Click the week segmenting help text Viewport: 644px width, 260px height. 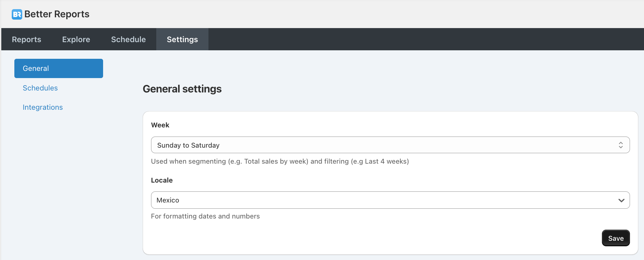click(280, 161)
